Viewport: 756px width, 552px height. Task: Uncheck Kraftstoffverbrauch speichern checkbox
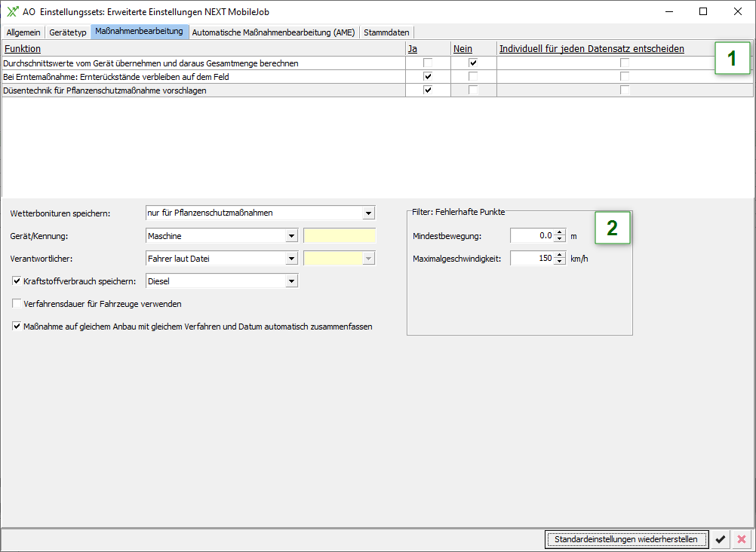point(17,281)
